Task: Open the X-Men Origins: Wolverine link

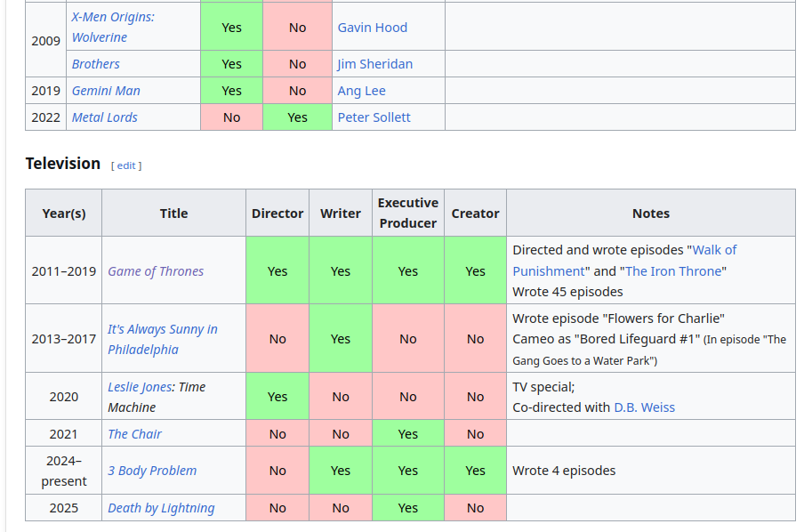Action: tap(113, 28)
